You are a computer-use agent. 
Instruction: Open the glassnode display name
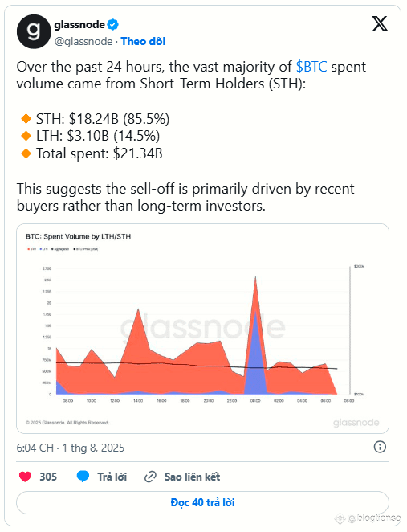[x=79, y=24]
